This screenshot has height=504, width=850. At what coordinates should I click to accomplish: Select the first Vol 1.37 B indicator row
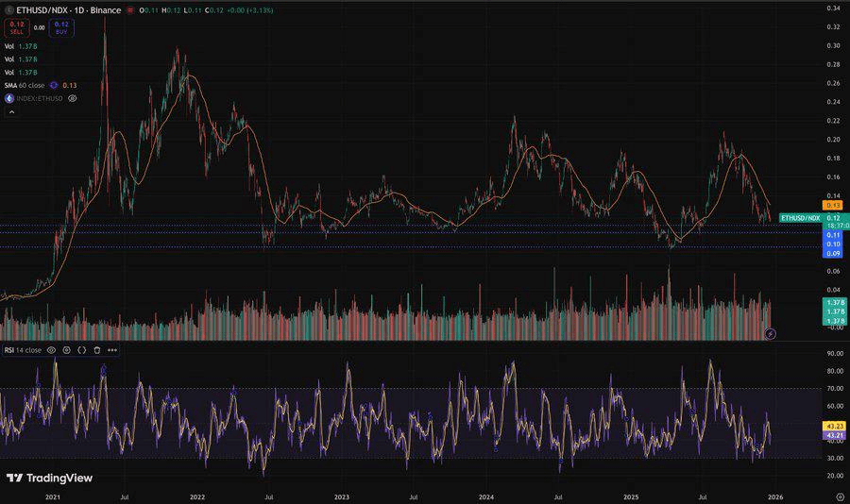tap(21, 46)
